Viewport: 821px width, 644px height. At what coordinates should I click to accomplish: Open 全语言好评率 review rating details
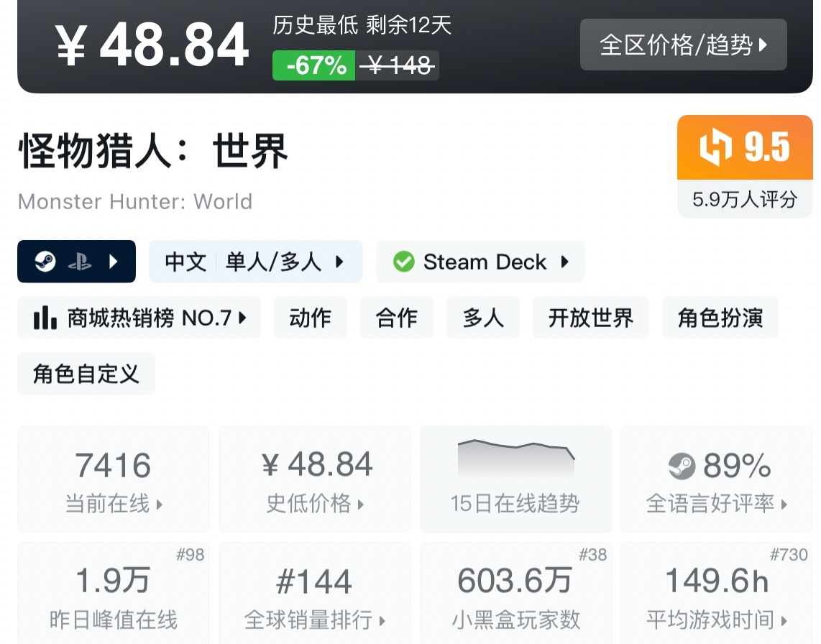click(x=717, y=479)
